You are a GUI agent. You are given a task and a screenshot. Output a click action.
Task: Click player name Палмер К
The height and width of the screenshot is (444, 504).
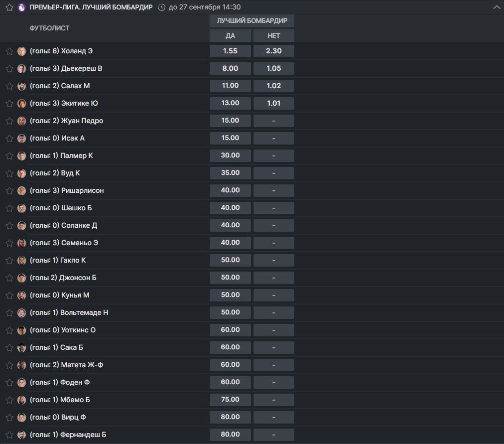[76, 155]
